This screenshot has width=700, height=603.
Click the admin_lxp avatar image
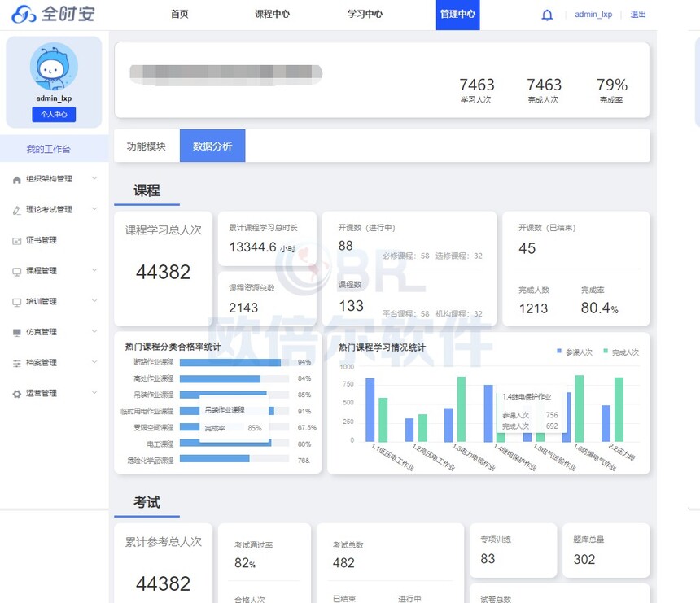coord(54,67)
